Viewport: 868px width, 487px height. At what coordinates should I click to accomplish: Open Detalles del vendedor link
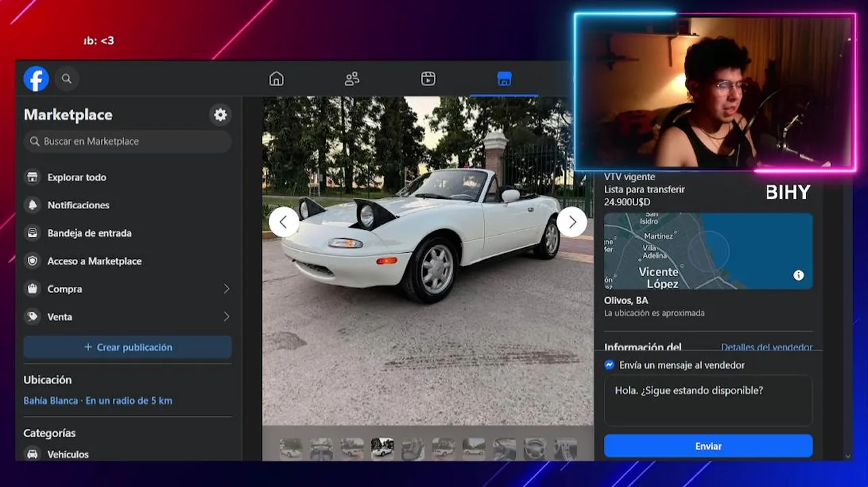767,347
